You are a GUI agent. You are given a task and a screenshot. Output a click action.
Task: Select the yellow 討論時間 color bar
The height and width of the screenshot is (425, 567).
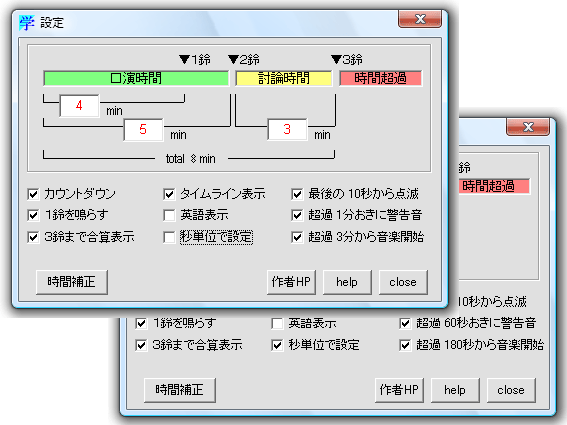(x=284, y=78)
